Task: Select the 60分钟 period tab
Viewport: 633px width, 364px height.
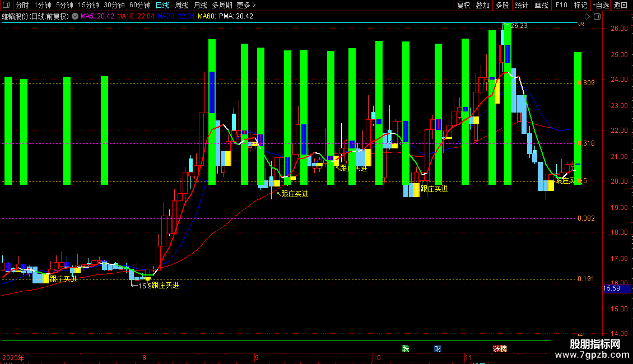Action: (x=140, y=5)
